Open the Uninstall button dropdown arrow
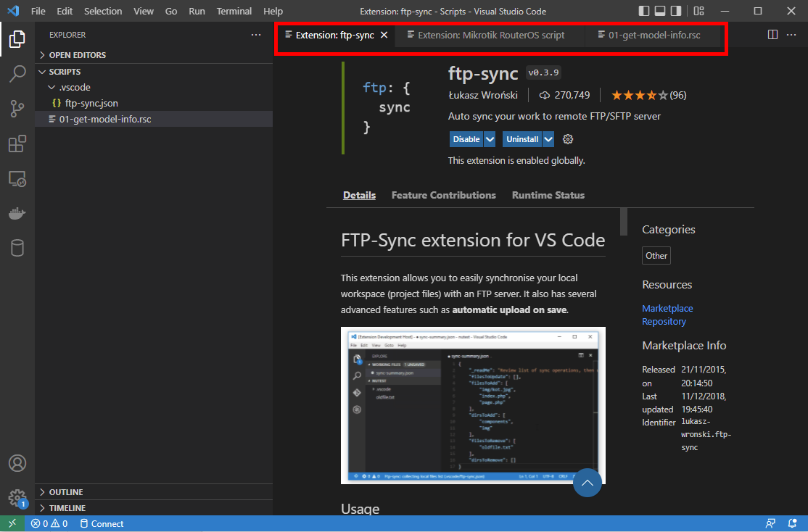 548,139
